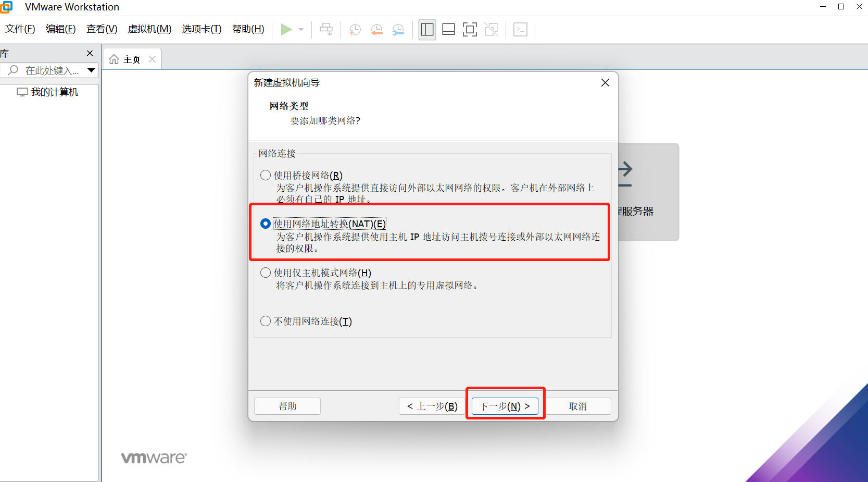
Task: Click the 取消 cancel button
Action: pyautogui.click(x=577, y=406)
